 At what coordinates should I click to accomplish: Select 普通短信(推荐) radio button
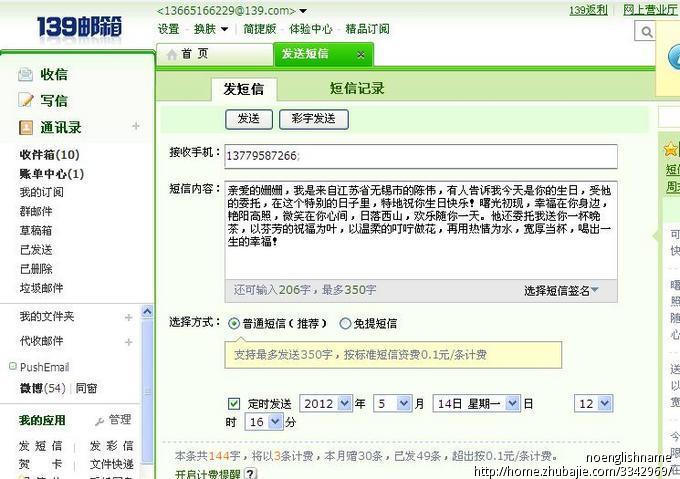click(234, 323)
